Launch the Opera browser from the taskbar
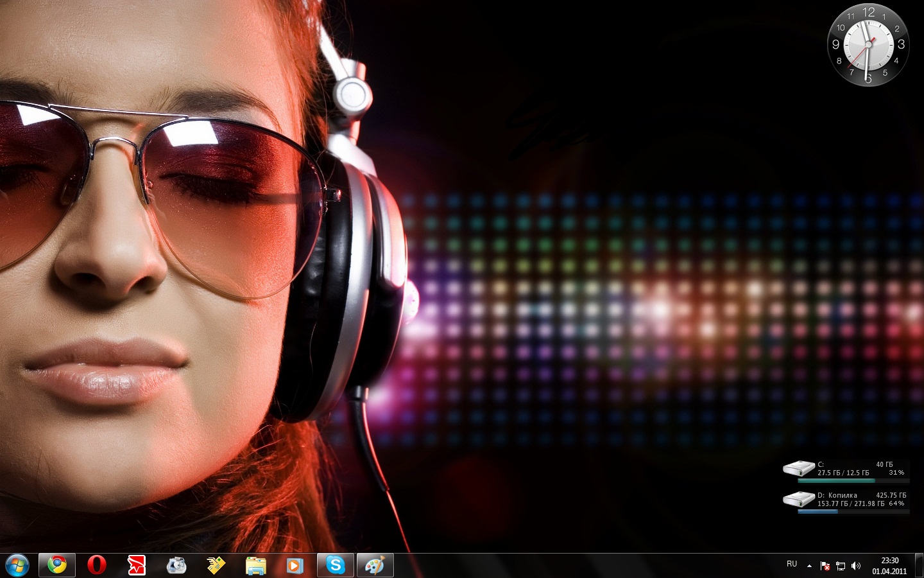The image size is (924, 578). pyautogui.click(x=97, y=565)
